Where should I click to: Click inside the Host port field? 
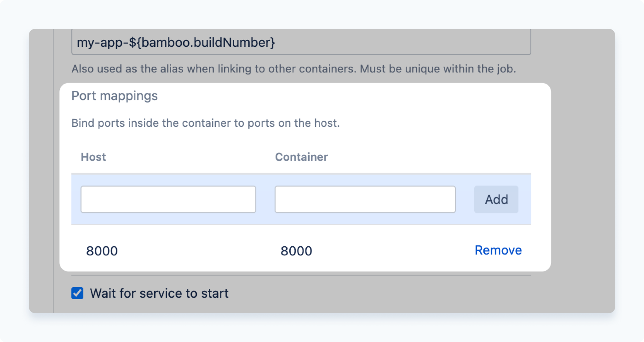click(x=168, y=199)
